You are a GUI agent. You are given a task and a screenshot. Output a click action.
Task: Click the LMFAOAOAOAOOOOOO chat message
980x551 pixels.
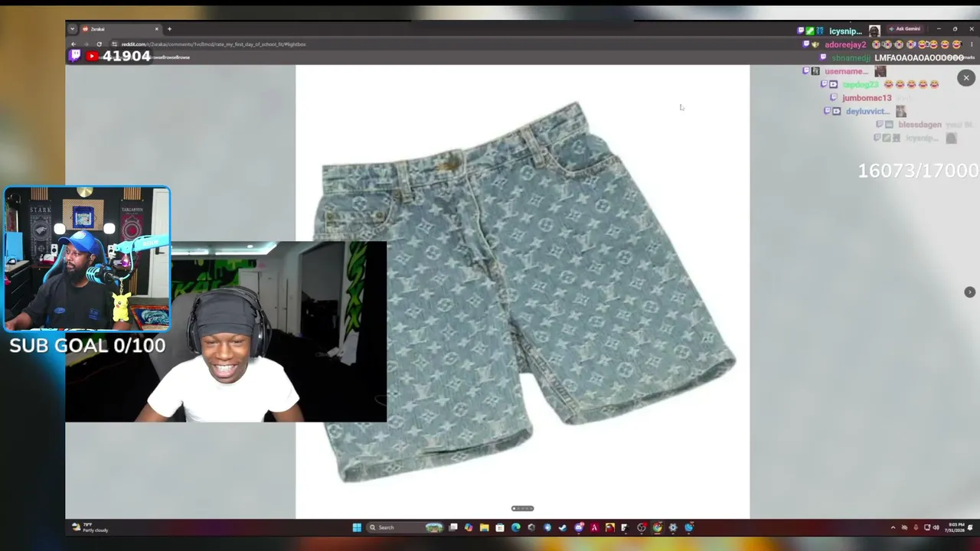919,58
